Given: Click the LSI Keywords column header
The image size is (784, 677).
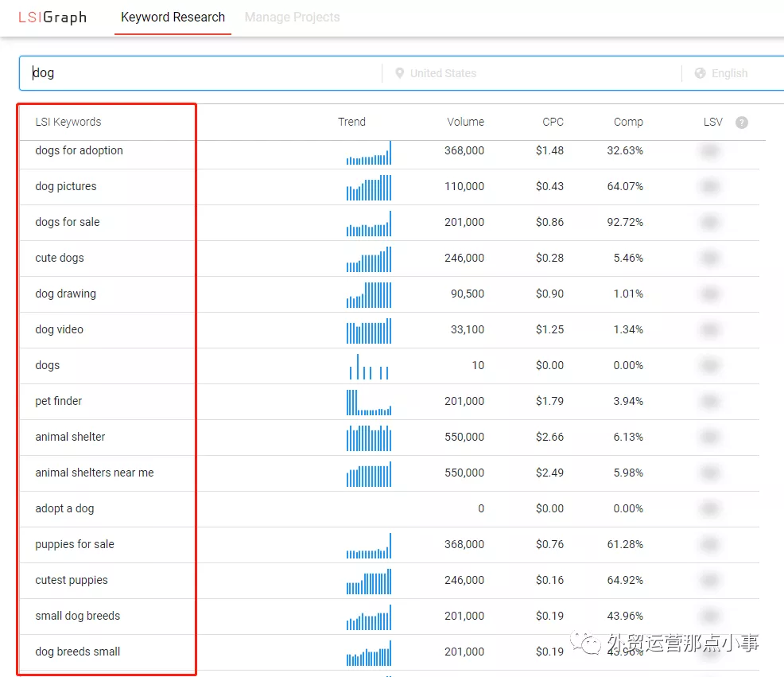Looking at the screenshot, I should tap(68, 123).
